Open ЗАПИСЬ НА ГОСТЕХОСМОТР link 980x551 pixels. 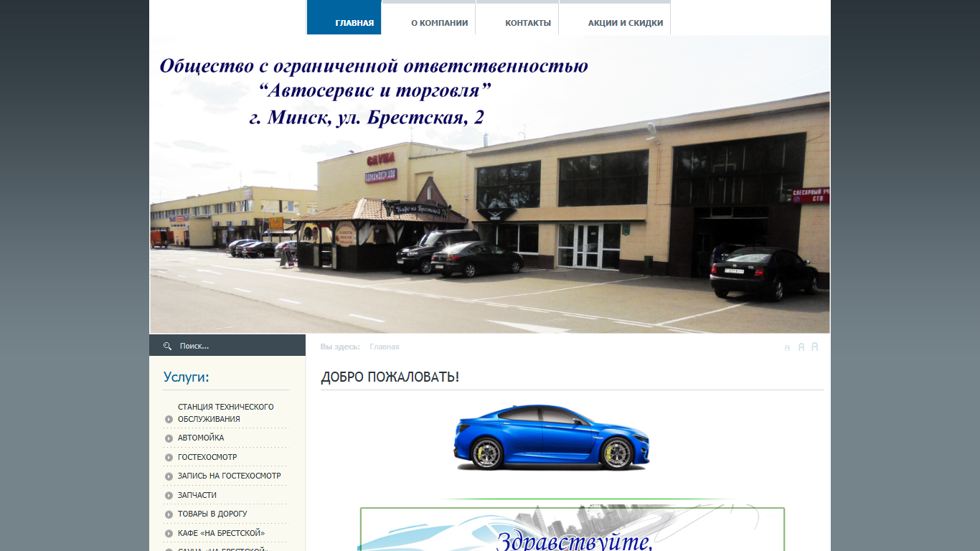tap(230, 476)
